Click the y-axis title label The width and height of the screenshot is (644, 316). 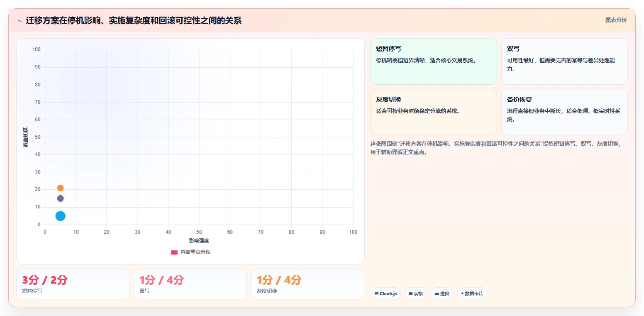coord(25,137)
